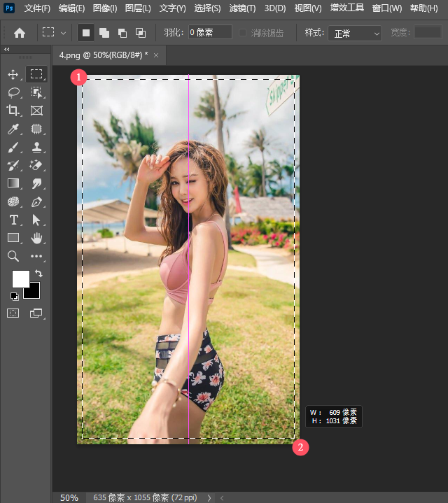Click the toolbox grip handle

click(x=25, y=57)
